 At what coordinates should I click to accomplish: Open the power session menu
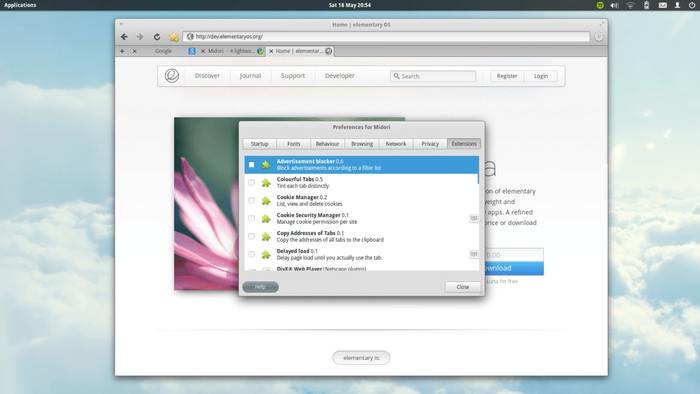692,5
